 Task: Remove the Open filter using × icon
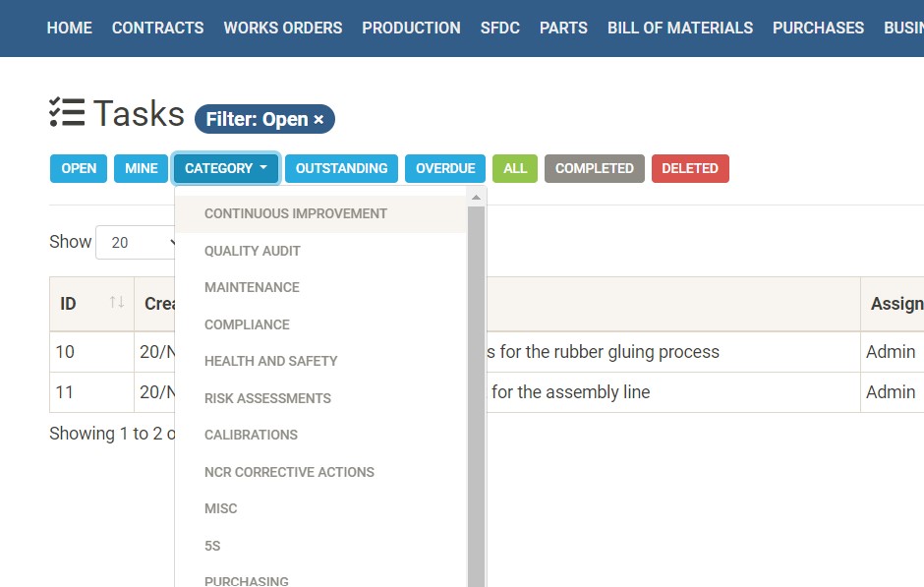point(318,120)
